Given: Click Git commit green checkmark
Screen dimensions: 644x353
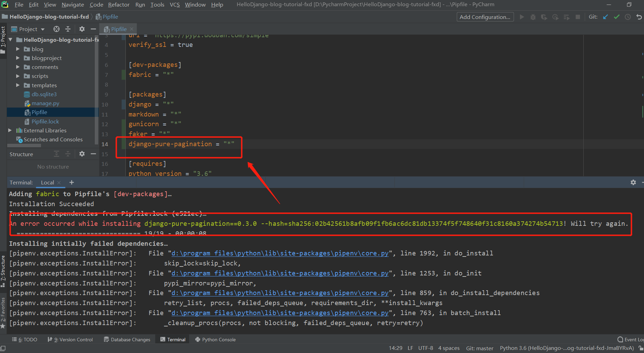Looking at the screenshot, I should (x=617, y=17).
